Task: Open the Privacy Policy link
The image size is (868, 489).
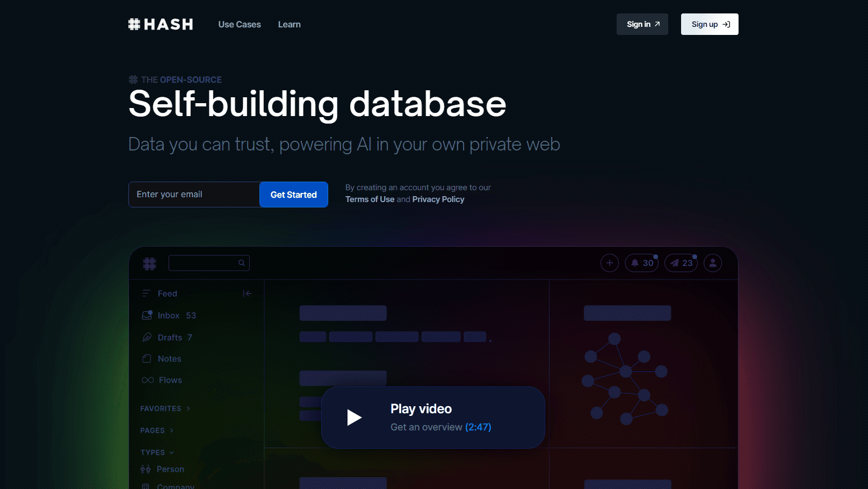Action: (438, 199)
